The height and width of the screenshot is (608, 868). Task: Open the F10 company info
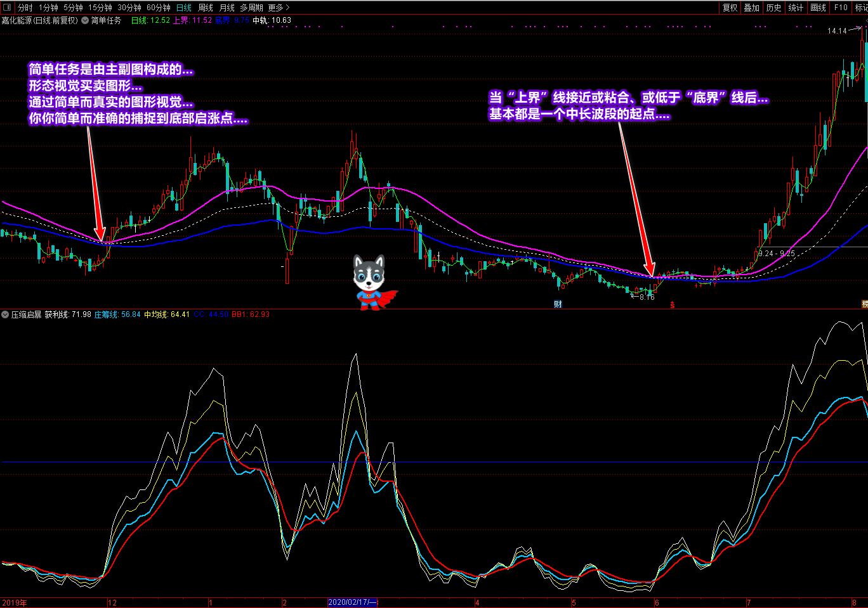click(x=841, y=8)
